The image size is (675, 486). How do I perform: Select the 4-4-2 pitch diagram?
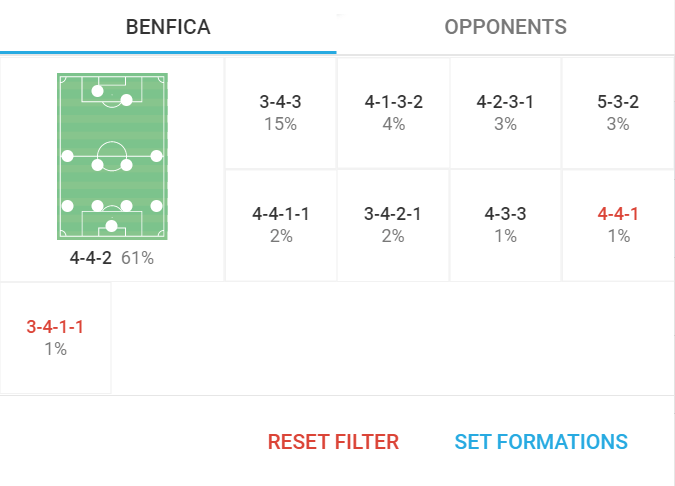tap(112, 156)
